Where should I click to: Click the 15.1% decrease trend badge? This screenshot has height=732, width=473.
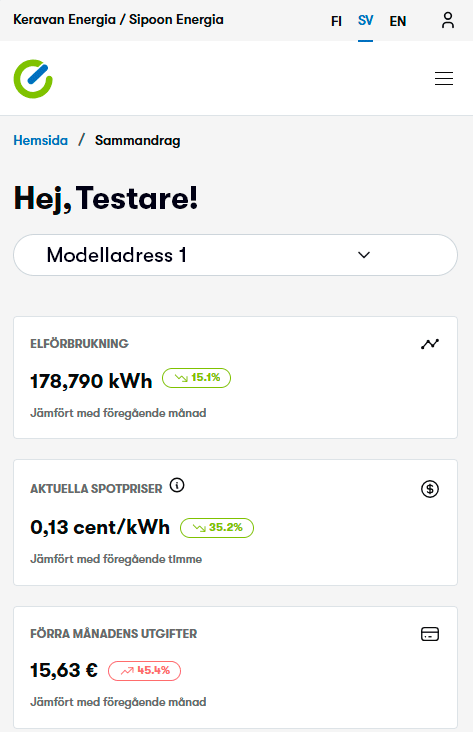pos(197,378)
